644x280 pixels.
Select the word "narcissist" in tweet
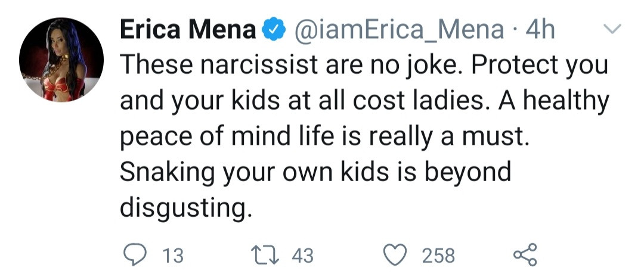pyautogui.click(x=259, y=66)
